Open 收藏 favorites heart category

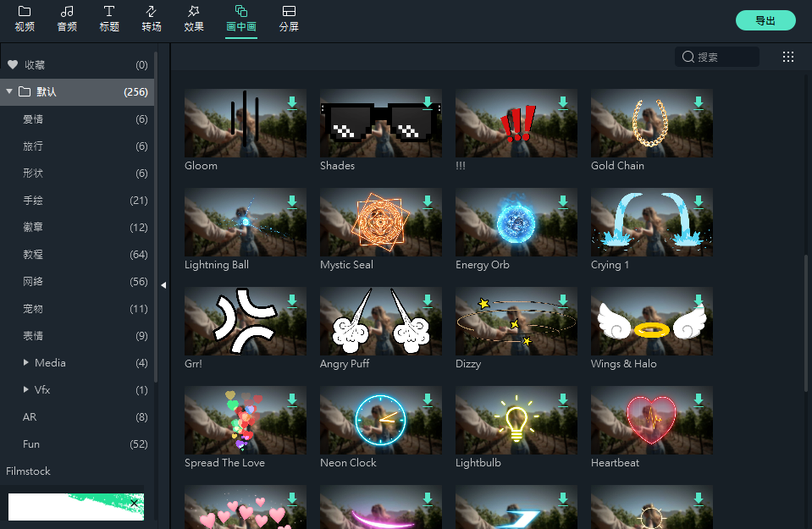77,64
